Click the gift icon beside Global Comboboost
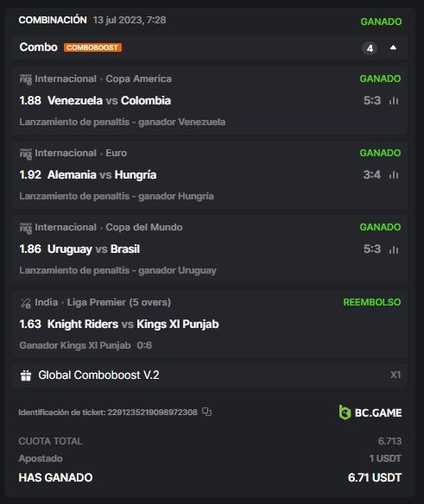This screenshot has width=424, height=504. point(26,375)
